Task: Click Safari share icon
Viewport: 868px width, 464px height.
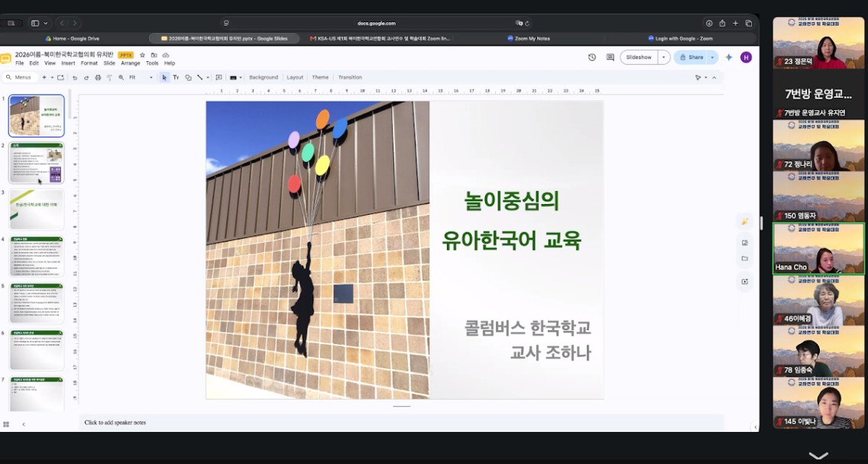Action: click(722, 23)
